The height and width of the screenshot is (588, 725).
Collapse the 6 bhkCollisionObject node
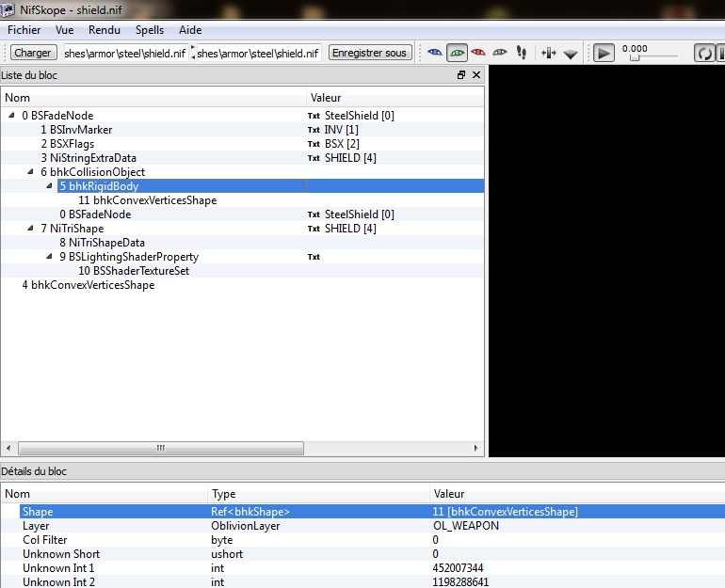(30, 171)
